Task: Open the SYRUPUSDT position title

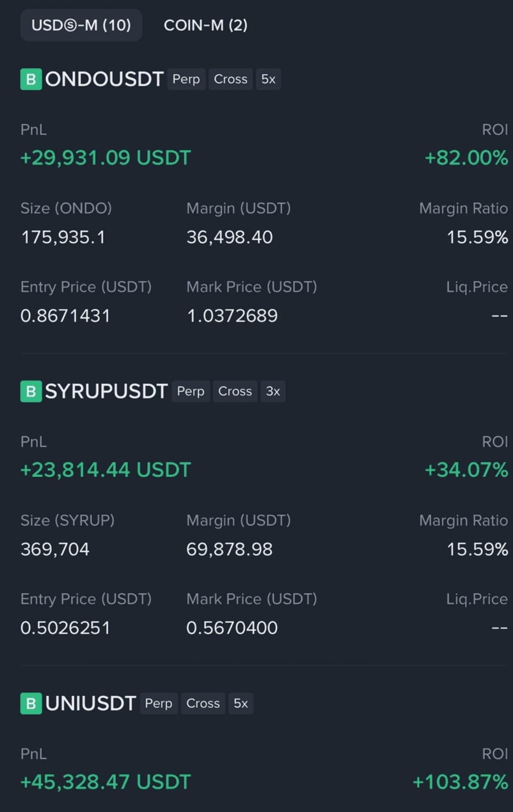Action: tap(106, 392)
